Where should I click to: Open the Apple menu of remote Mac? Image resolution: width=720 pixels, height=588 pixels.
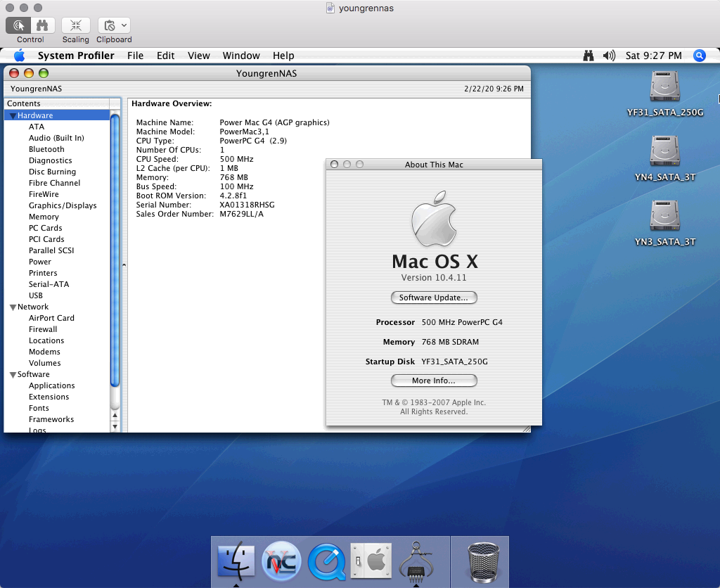[x=19, y=56]
